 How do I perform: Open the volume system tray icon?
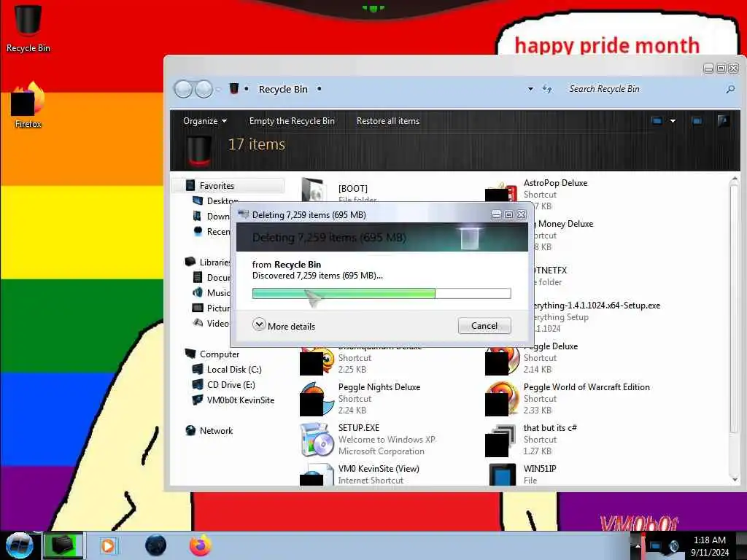pyautogui.click(x=673, y=545)
